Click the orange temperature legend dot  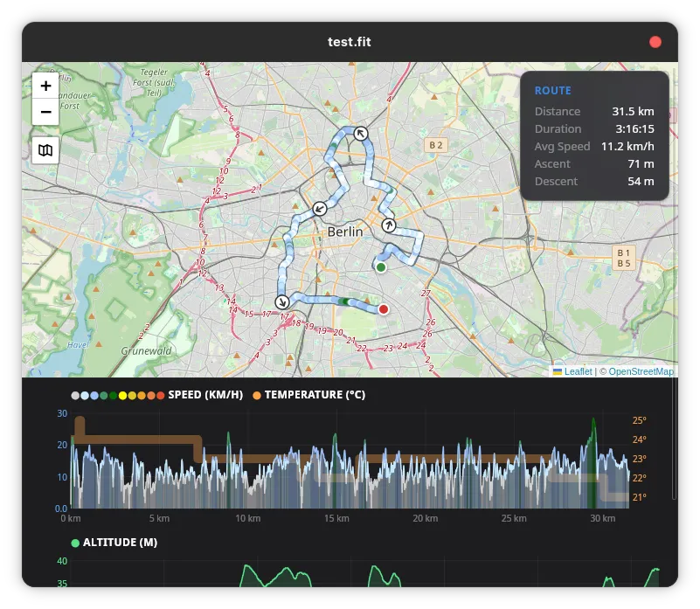pyautogui.click(x=257, y=395)
